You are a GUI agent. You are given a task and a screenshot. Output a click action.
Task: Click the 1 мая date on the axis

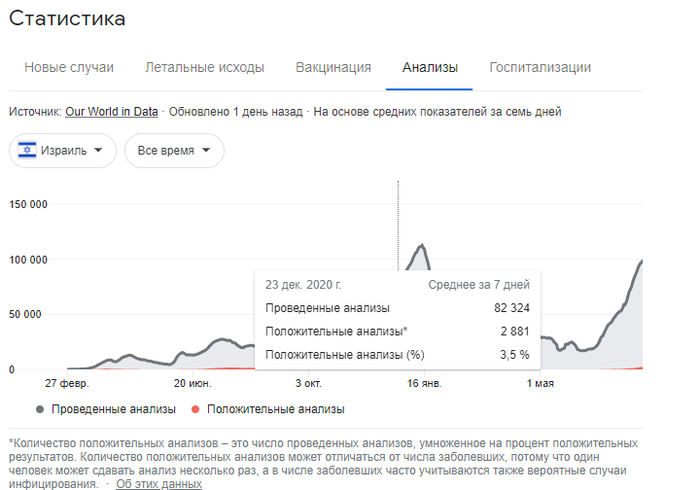pyautogui.click(x=540, y=383)
